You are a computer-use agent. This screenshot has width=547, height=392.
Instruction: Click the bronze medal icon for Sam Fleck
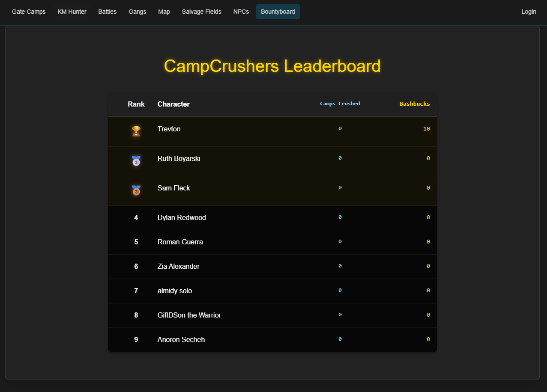(x=135, y=190)
